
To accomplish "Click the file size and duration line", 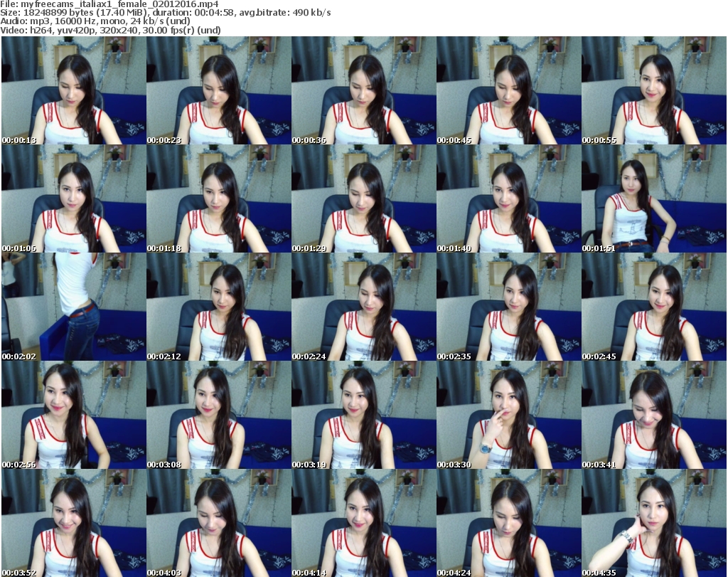I will click(166, 13).
